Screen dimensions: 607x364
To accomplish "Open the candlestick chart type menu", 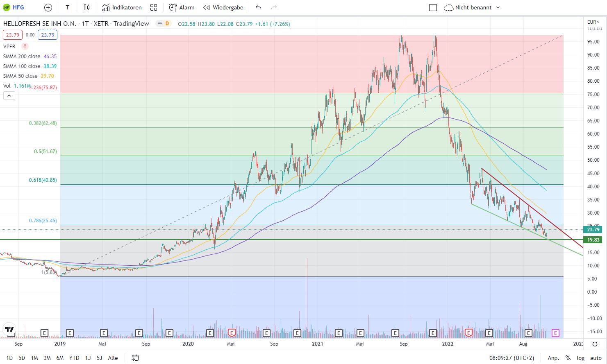I will click(x=86, y=7).
